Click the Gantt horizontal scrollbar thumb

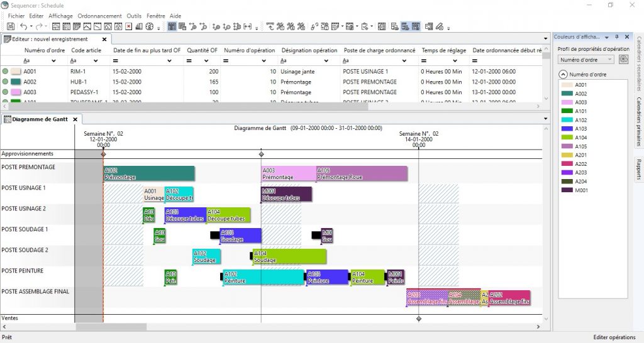pyautogui.click(x=111, y=327)
